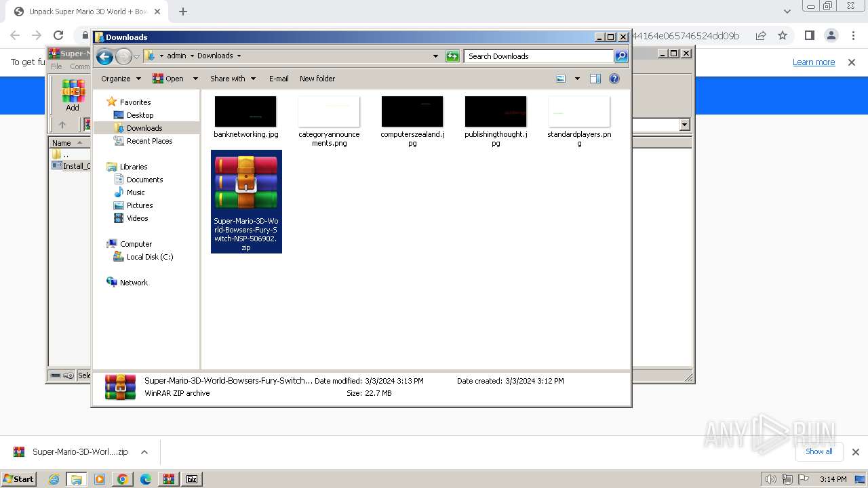Screen dimensions: 868x488
Task: Switch to 7-Zip taskbar icon
Action: tap(192, 479)
